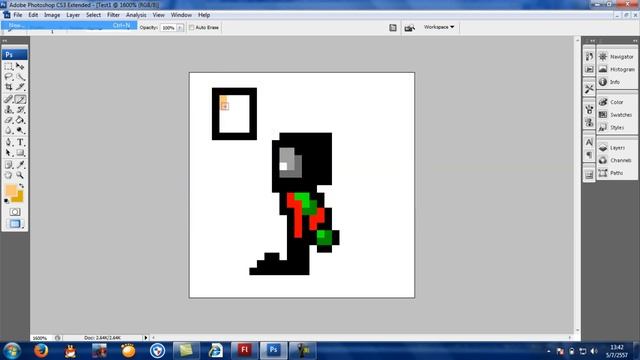Select the History Brush tool
The image size is (640, 360).
(20, 109)
